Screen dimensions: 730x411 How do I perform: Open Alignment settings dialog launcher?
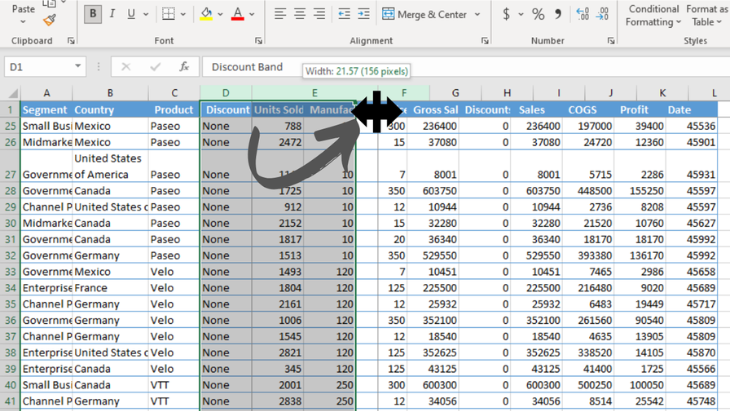tap(485, 41)
